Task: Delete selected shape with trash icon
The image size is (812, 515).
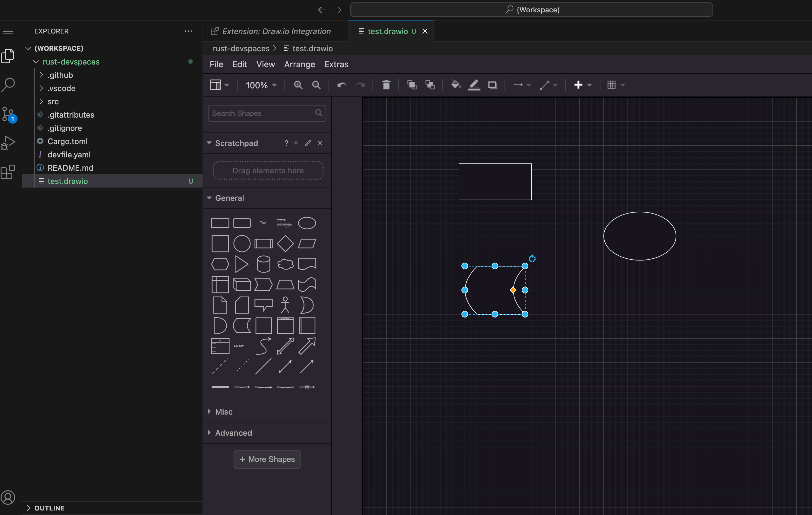Action: click(386, 85)
